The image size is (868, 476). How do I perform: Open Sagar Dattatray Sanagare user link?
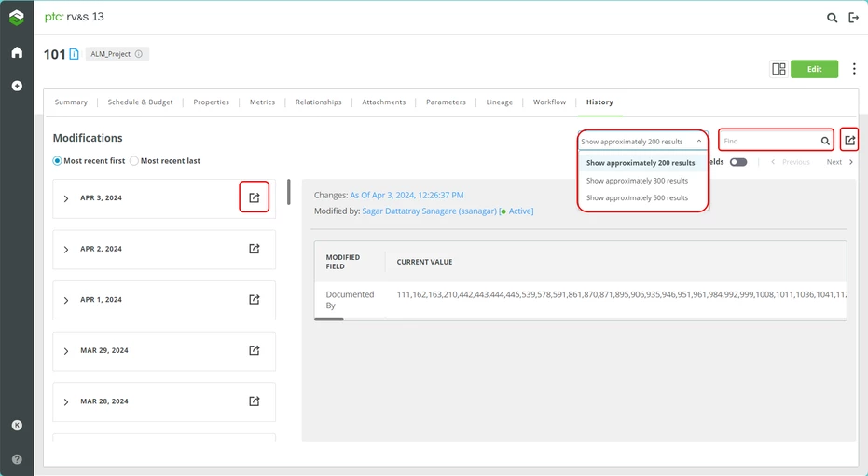tap(429, 211)
